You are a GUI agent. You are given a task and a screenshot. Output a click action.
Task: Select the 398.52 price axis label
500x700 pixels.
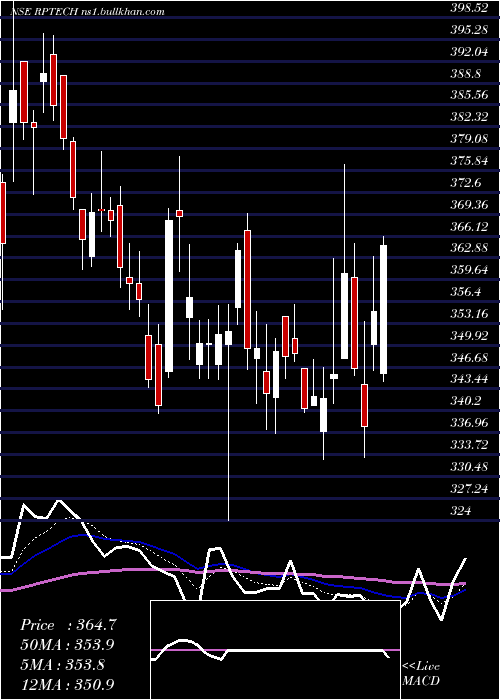469,8
